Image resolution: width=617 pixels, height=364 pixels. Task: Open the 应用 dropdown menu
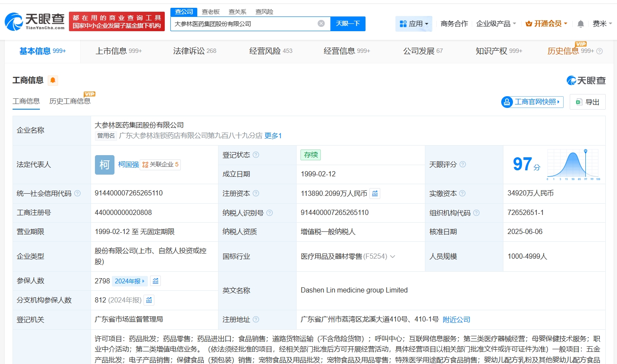click(x=414, y=24)
